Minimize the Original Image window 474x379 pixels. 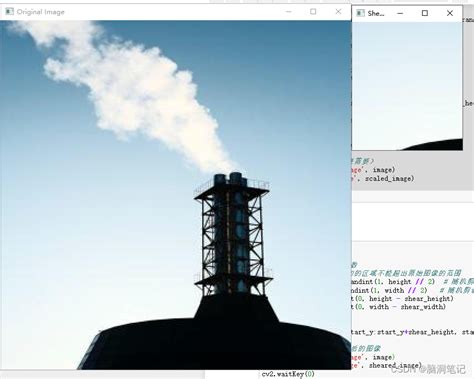[289, 12]
